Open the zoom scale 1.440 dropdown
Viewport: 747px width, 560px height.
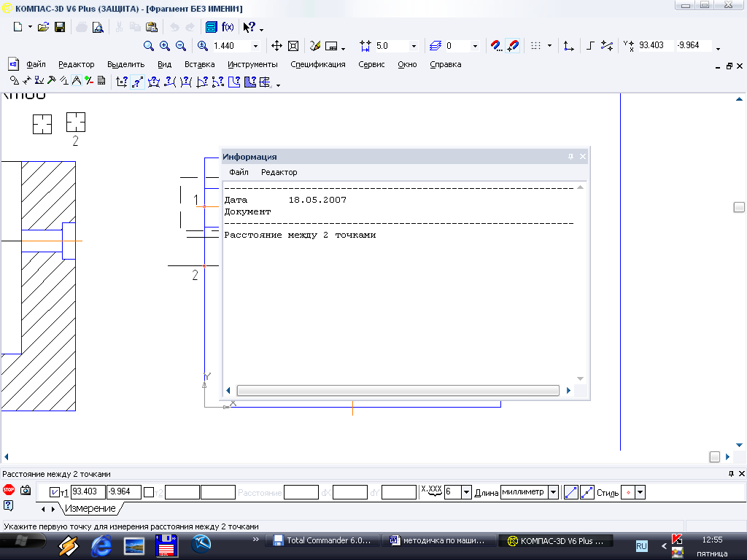256,46
